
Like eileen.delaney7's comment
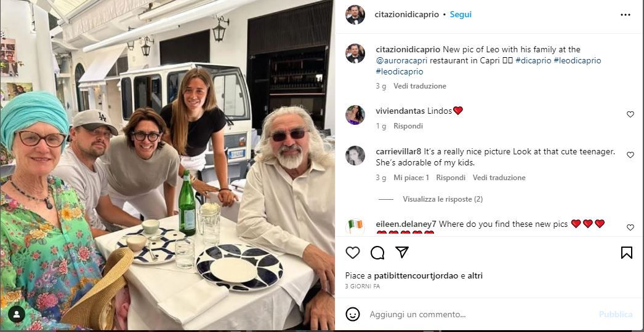pos(630,227)
